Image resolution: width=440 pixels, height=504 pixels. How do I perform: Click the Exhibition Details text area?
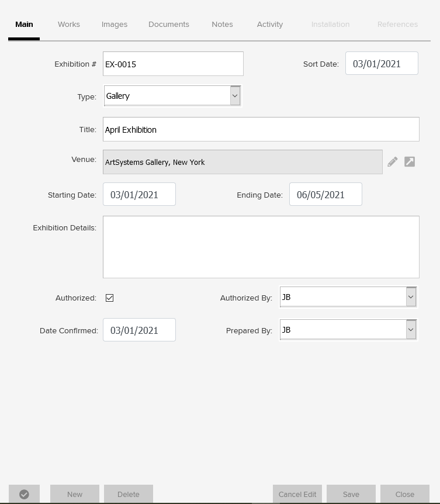[x=261, y=247]
